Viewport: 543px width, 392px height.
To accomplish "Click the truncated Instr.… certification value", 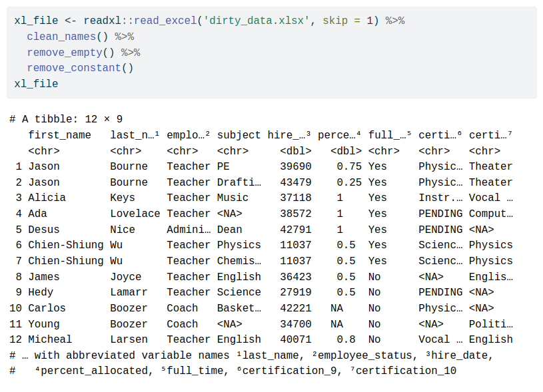I will [x=440, y=198].
